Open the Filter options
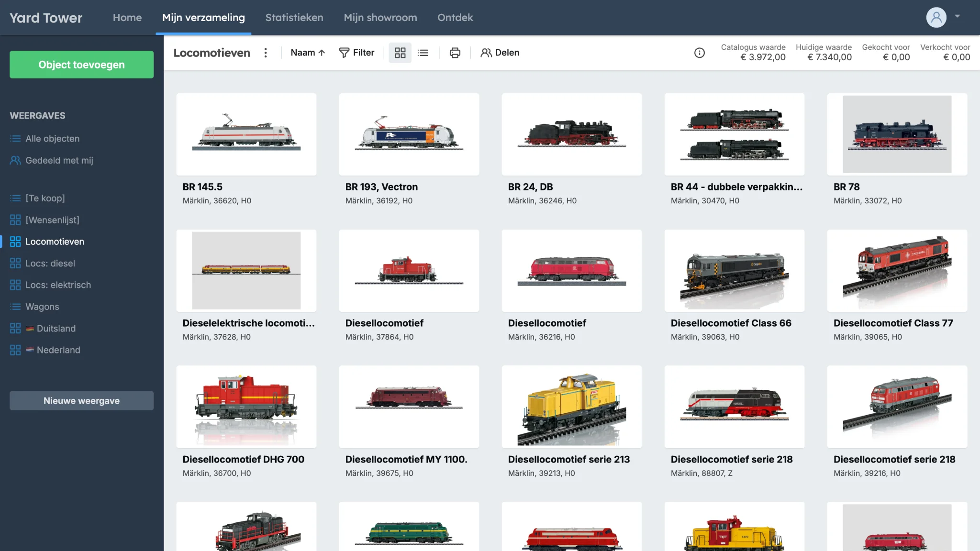This screenshot has width=980, height=551. [356, 53]
